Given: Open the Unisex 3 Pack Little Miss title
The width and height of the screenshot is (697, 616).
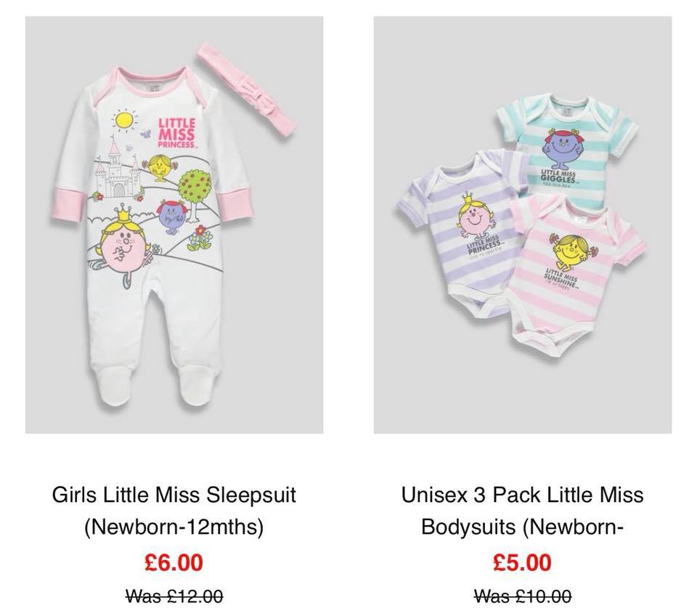Looking at the screenshot, I should (522, 495).
